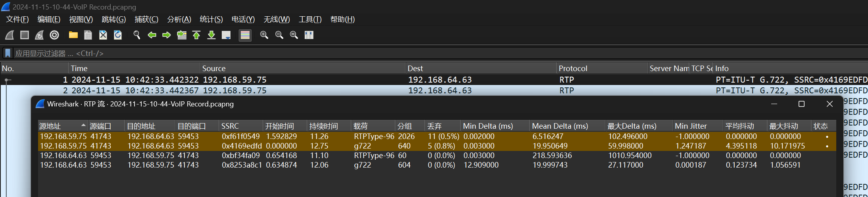Reload the capture file
The height and width of the screenshot is (197, 868).
(x=118, y=35)
